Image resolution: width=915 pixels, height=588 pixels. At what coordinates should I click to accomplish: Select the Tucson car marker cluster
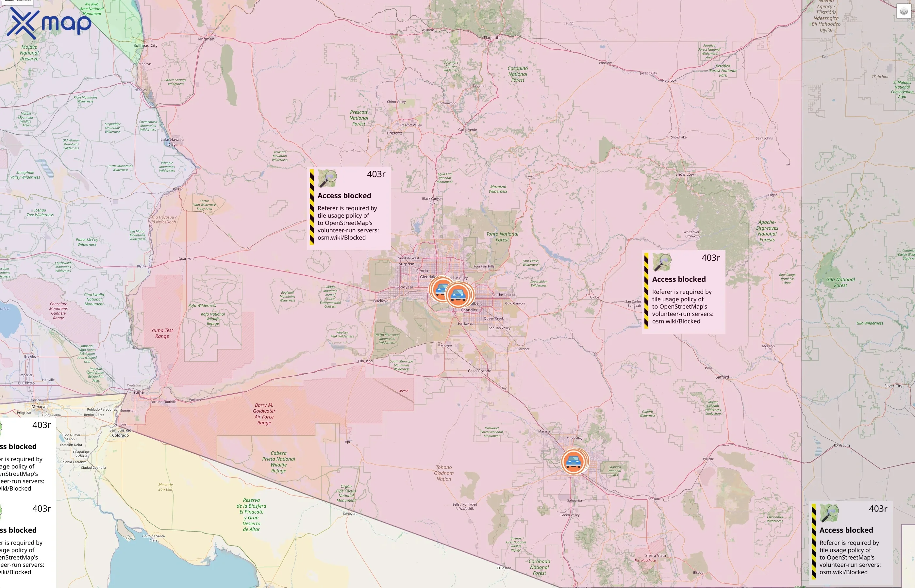click(x=573, y=462)
